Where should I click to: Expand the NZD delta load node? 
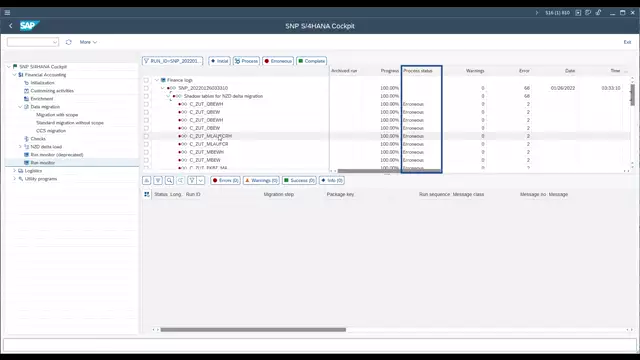(x=20, y=147)
